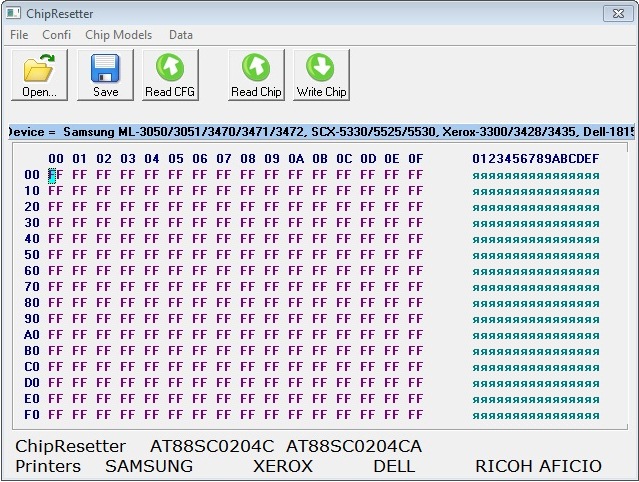Click the Save floppy disk button

pos(105,75)
